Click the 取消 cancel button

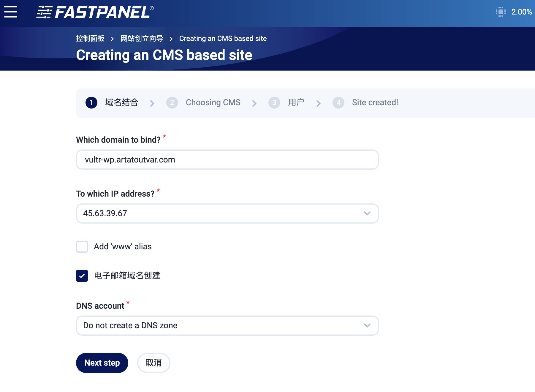pyautogui.click(x=153, y=363)
